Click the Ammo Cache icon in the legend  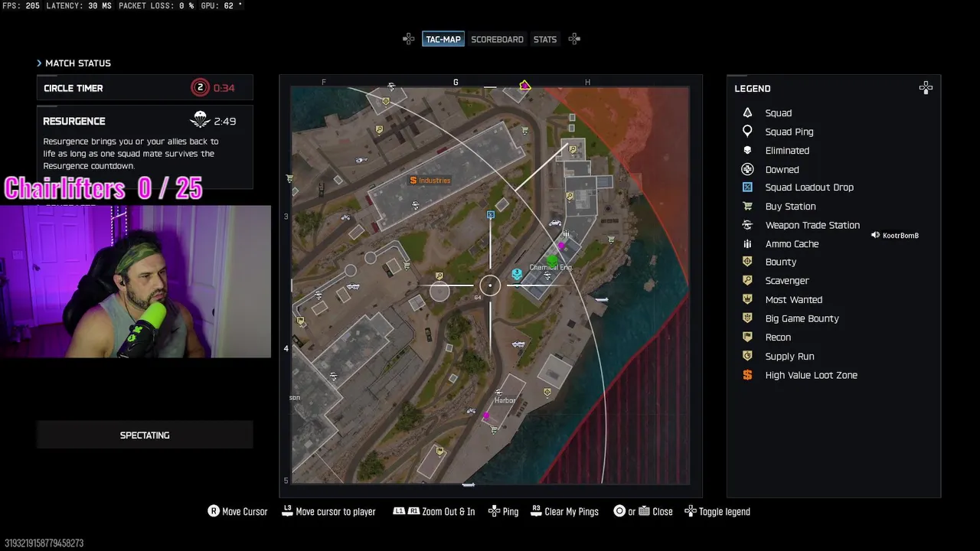[747, 243]
